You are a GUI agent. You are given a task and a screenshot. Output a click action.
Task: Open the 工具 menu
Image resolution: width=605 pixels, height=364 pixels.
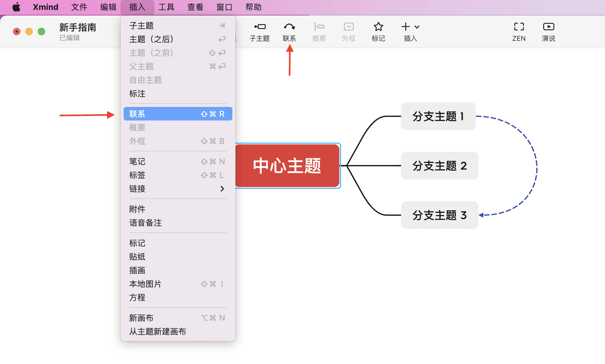(166, 7)
